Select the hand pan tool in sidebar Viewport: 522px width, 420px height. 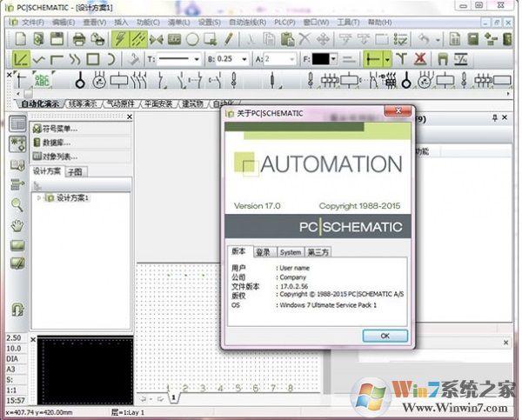coord(17,225)
